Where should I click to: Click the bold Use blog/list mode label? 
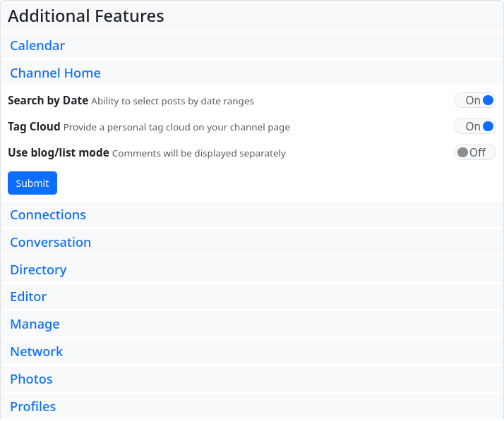coord(59,152)
